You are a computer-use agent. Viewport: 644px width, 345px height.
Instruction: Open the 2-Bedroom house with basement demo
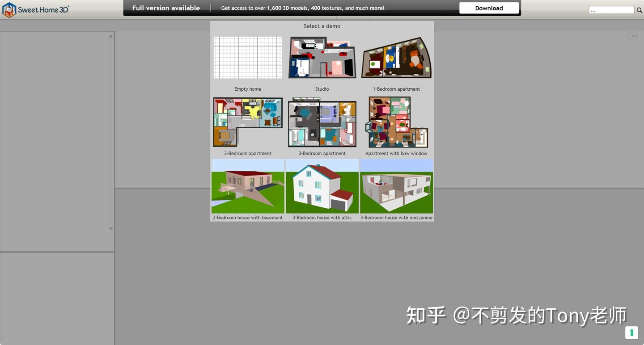tap(247, 186)
